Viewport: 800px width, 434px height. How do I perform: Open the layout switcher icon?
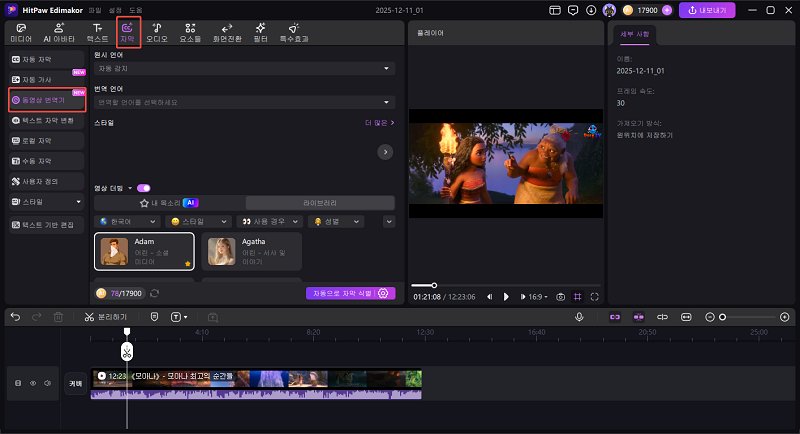[555, 10]
